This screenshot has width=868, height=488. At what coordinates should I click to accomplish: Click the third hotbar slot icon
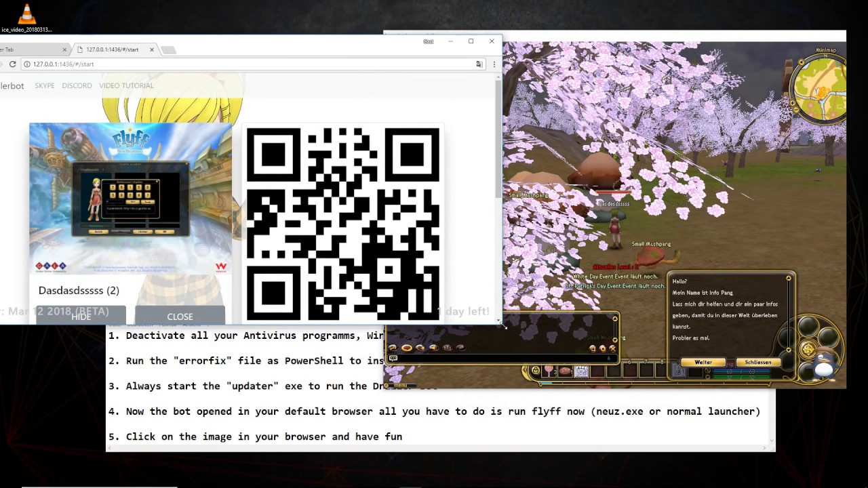tap(582, 371)
